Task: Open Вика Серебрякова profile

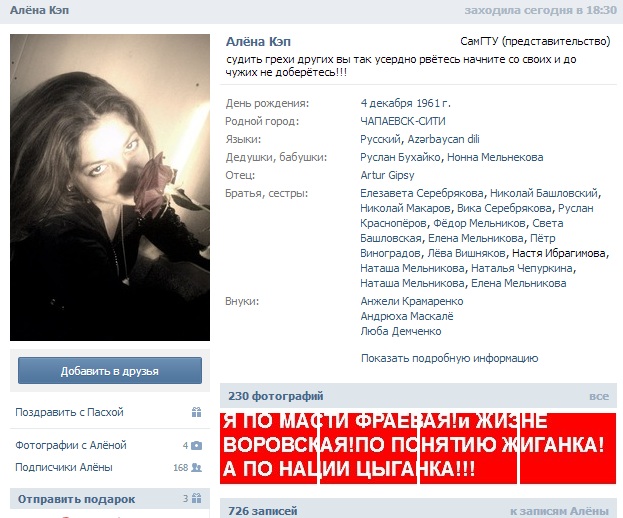Action: [x=504, y=208]
